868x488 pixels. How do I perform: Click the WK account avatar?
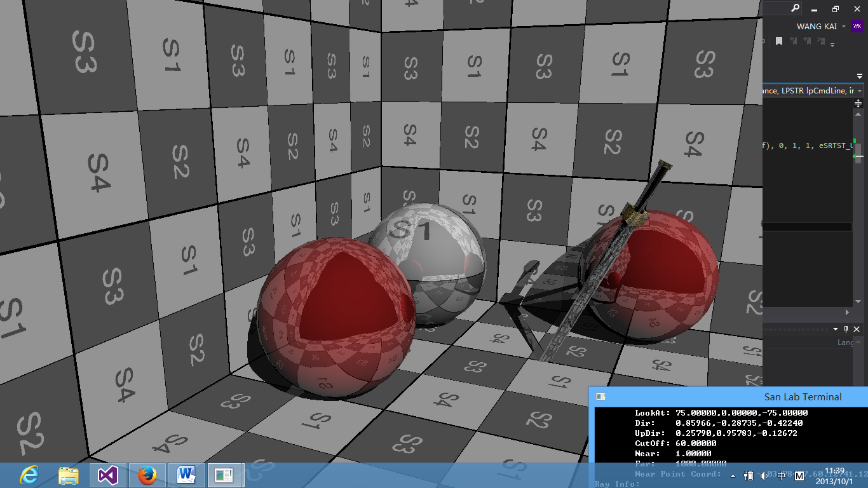click(x=857, y=26)
